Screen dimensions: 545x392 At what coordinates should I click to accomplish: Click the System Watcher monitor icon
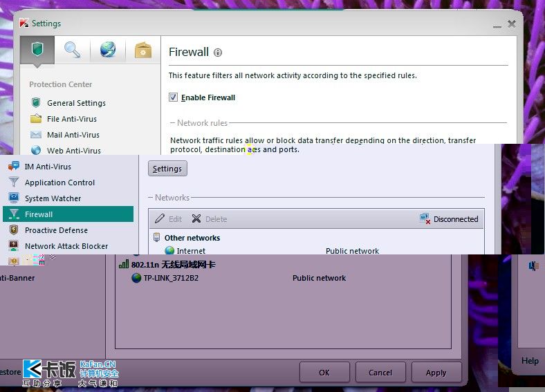point(14,198)
